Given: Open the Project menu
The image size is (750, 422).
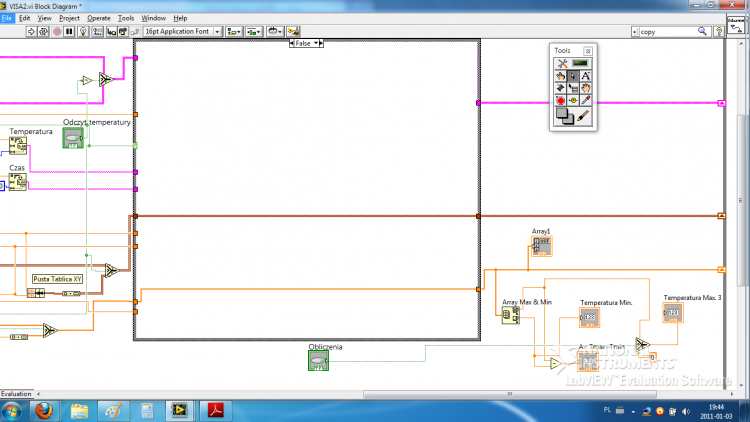Looking at the screenshot, I should pos(69,18).
